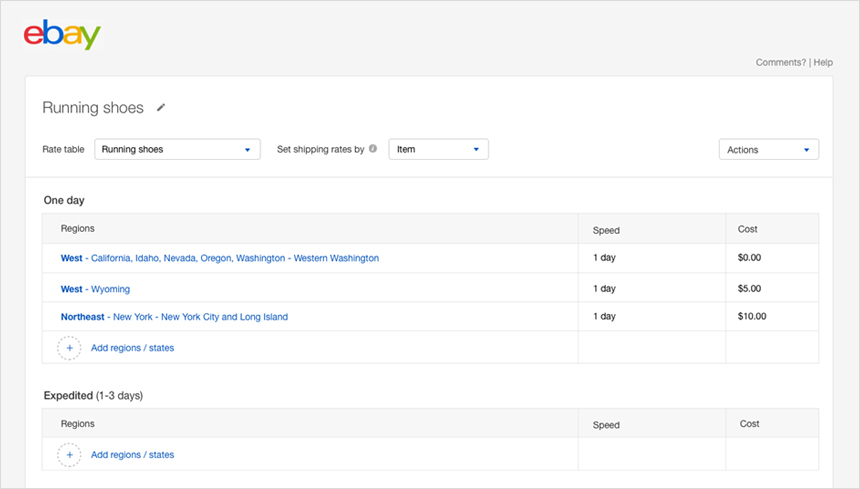Open the Item shipping rates dropdown
Image resolution: width=860 pixels, height=489 pixels.
click(438, 149)
